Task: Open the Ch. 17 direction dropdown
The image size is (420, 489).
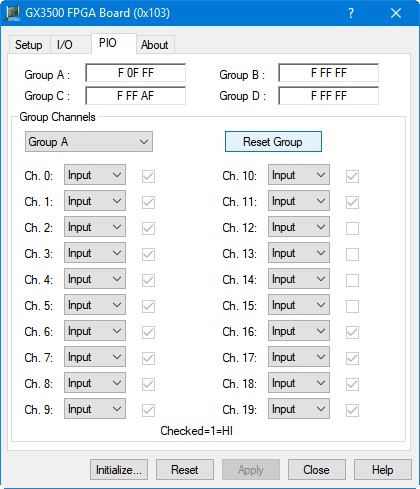Action: [299, 356]
